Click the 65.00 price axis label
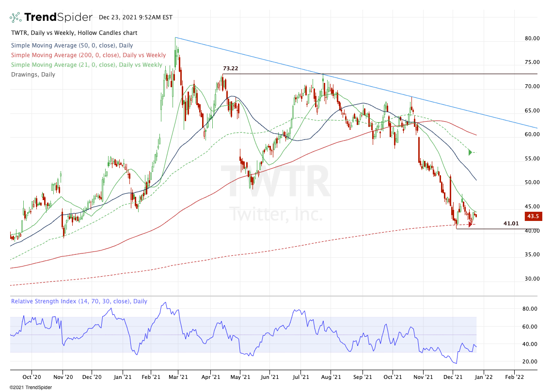 532,110
